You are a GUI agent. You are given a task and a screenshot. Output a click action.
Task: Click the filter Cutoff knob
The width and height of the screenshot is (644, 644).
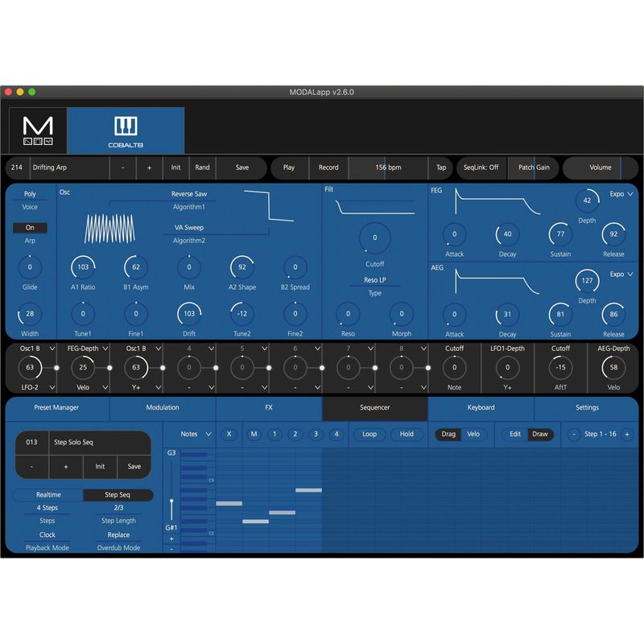coord(374,237)
